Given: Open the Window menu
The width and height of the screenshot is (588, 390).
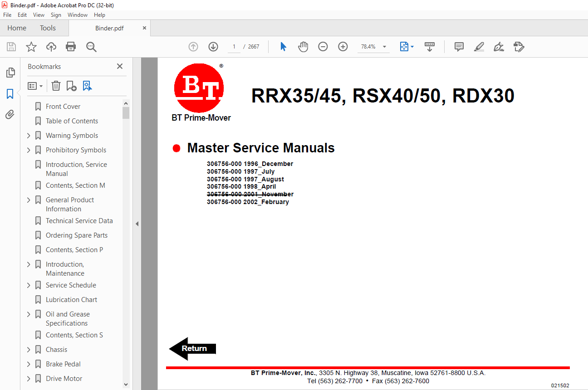Looking at the screenshot, I should click(x=78, y=15).
